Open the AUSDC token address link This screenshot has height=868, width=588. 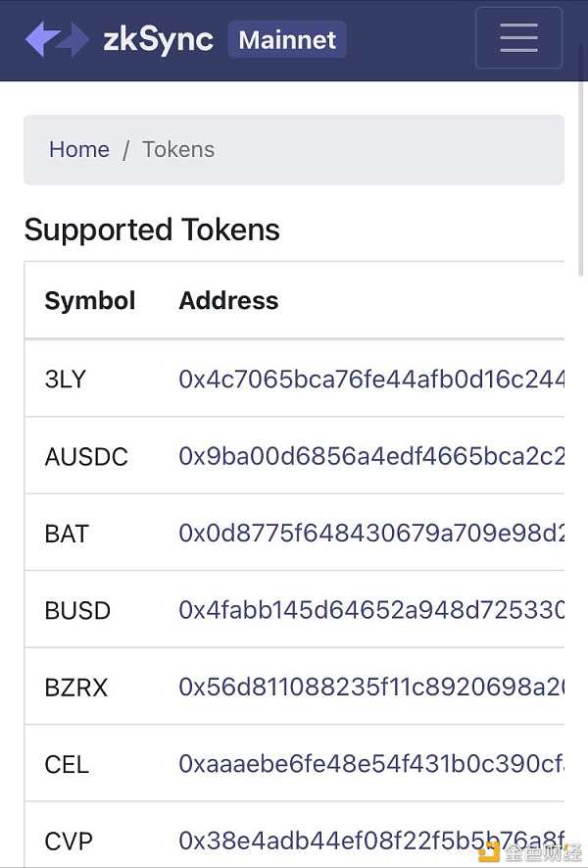click(x=371, y=456)
